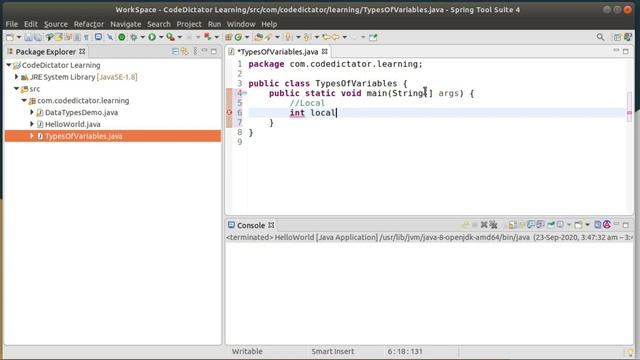
Task: Toggle Link with Editor in Package Explorer
Action: (x=185, y=51)
